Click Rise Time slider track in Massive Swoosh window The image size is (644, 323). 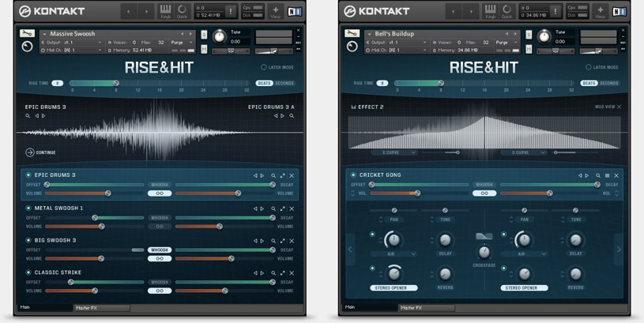point(160,83)
